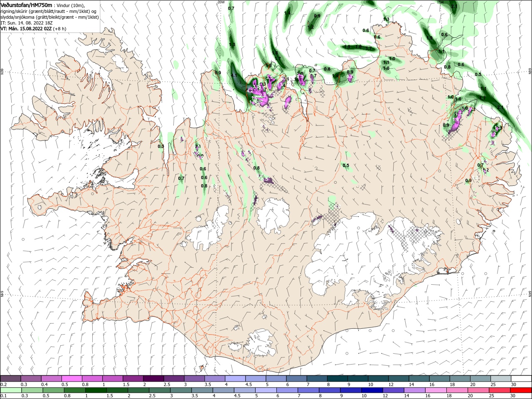Screen dimensions: 532x399
Task: Click the valid time "VT: Mán. 15.08.2022 02Z"
Action: [26, 29]
